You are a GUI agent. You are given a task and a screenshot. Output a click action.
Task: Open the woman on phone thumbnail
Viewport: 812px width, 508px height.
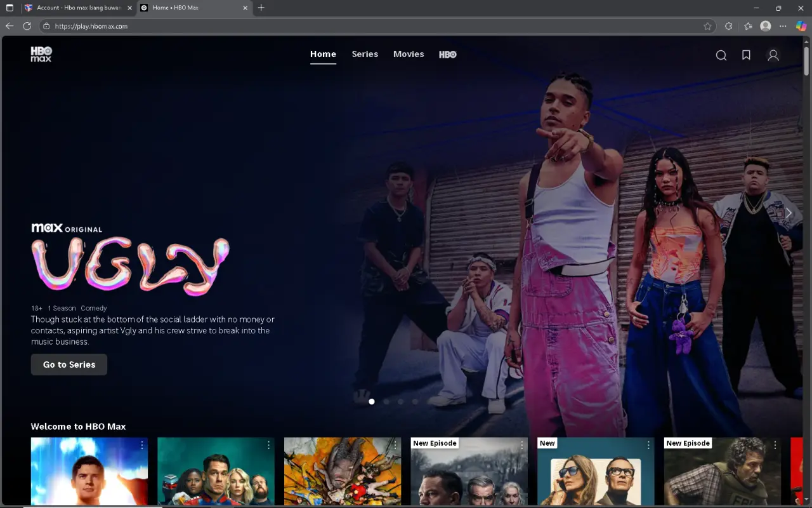596,471
